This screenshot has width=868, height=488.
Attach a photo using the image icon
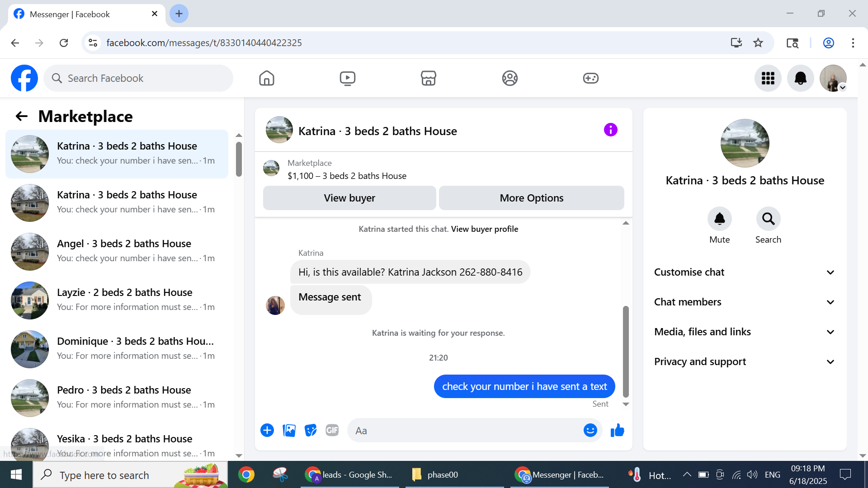(289, 430)
